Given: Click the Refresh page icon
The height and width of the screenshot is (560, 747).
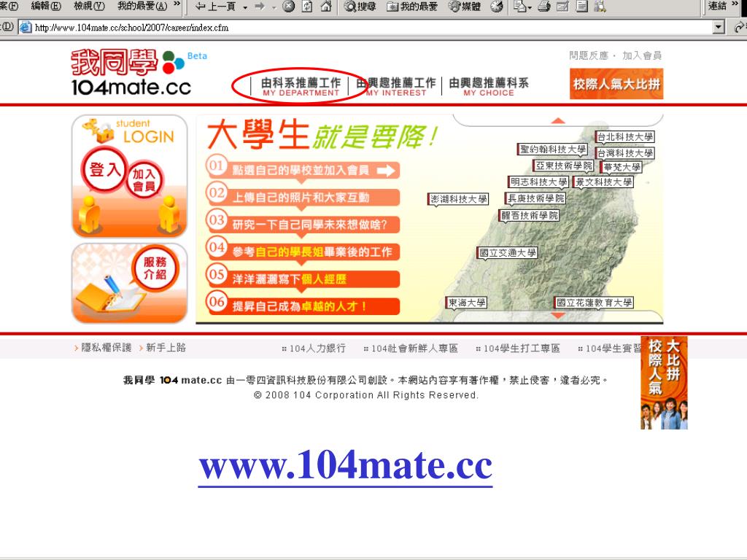Looking at the screenshot, I should pos(307,6).
